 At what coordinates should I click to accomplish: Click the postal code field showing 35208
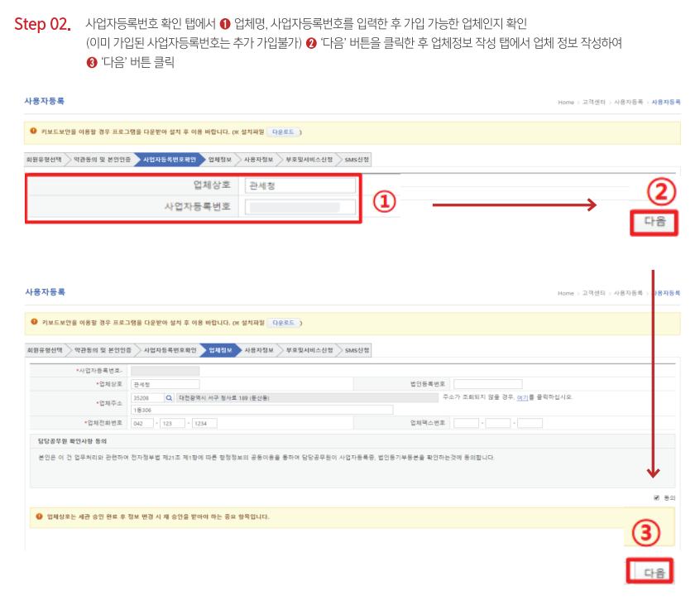coord(146,397)
